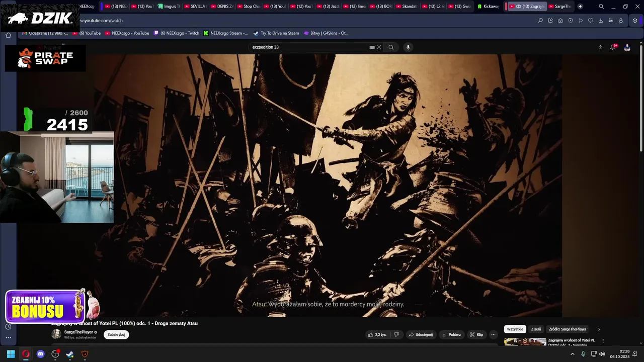Open the edit/note icon in address bar
The width and height of the screenshot is (644, 362).
tap(550, 21)
